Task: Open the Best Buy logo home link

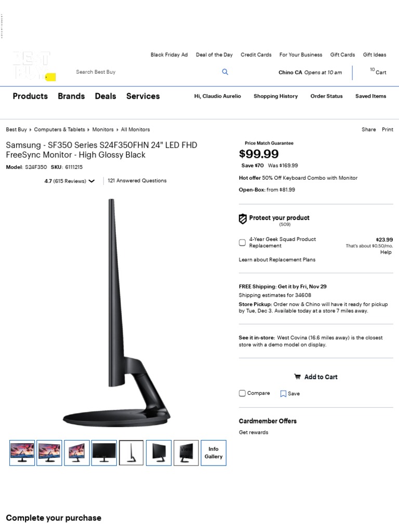Action: click(x=34, y=66)
